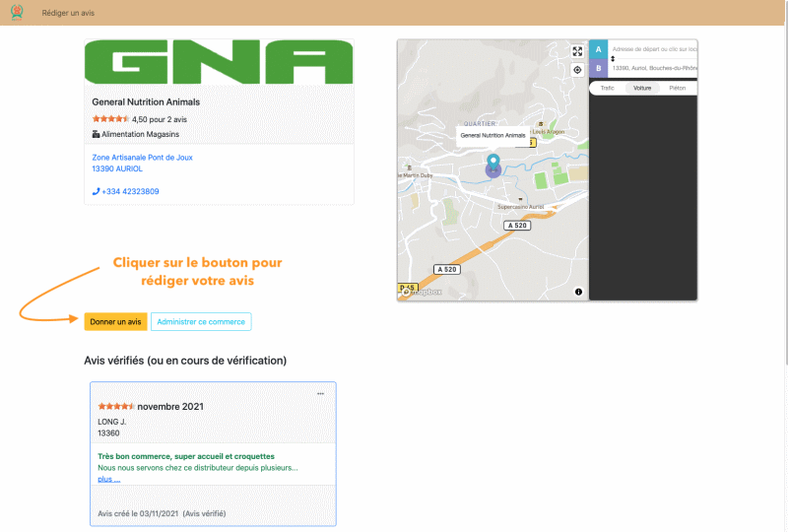
Task: Click the blue location pin on map
Action: (493, 163)
